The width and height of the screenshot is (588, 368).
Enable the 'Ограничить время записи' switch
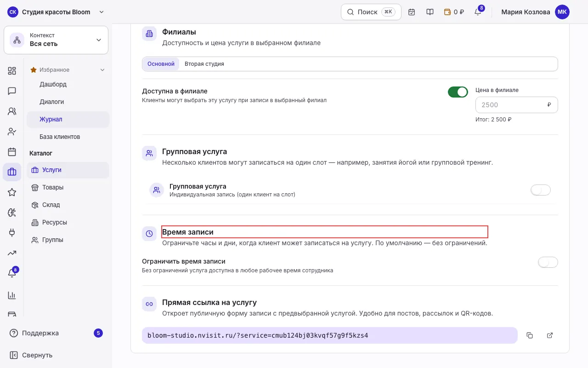(548, 262)
